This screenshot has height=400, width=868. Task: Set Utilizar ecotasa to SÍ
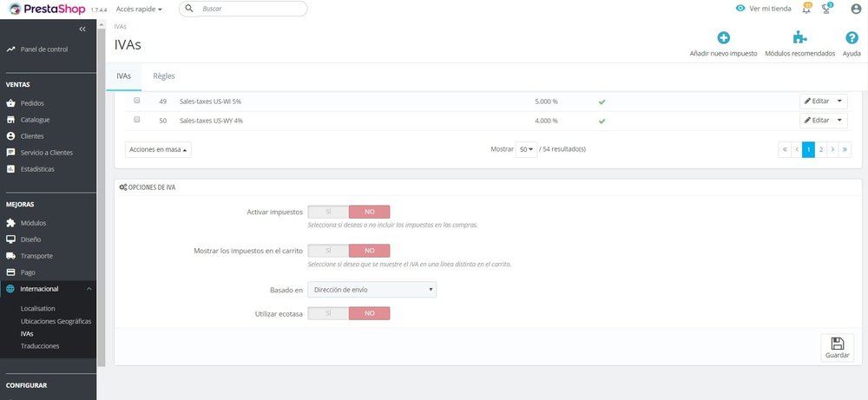[328, 313]
